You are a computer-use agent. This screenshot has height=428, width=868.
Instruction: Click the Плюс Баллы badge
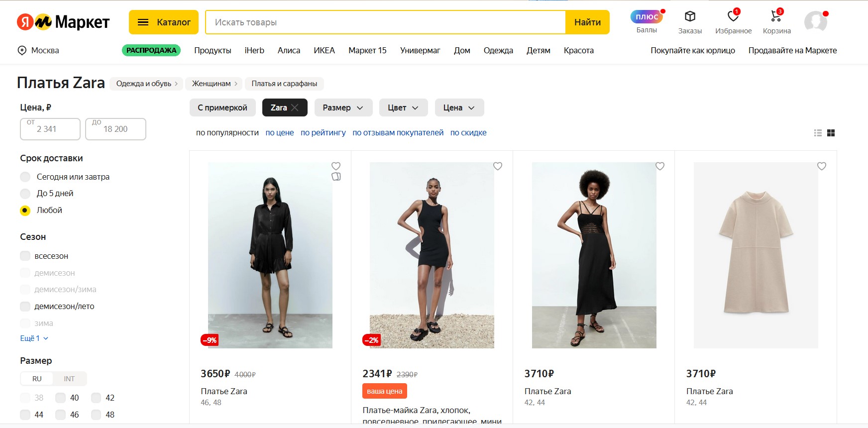pyautogui.click(x=646, y=16)
